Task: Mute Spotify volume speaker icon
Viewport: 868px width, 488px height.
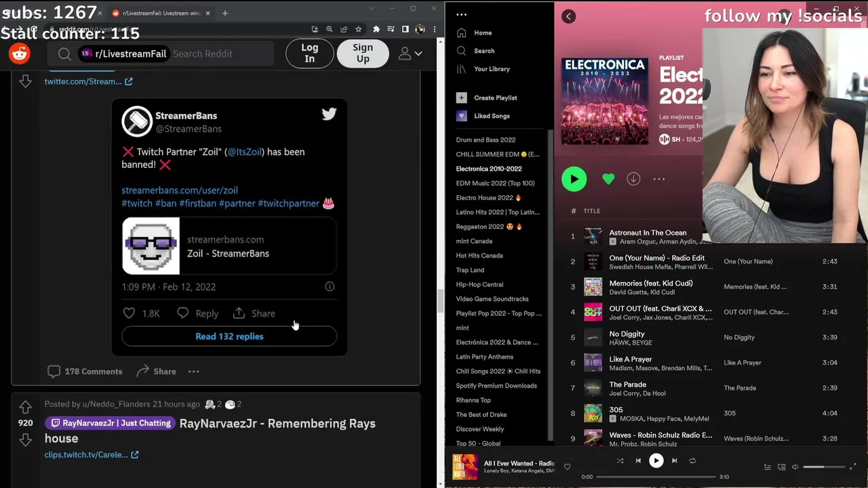Action: [x=795, y=467]
